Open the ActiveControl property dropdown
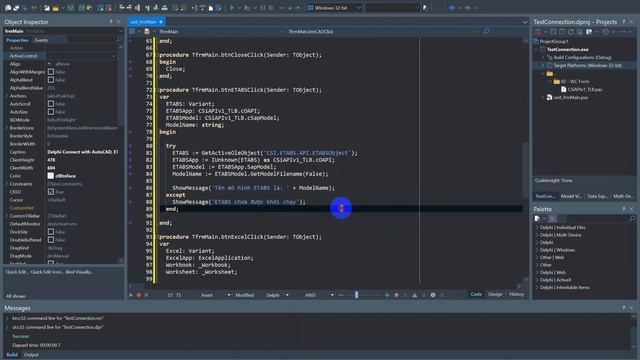The height and width of the screenshot is (360, 640). click(x=113, y=56)
